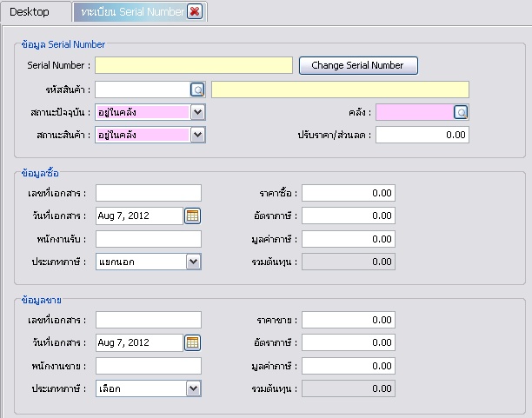The height and width of the screenshot is (418, 532).
Task: Open purchase tax type dropdown showing แยกนอก
Action: tap(193, 261)
